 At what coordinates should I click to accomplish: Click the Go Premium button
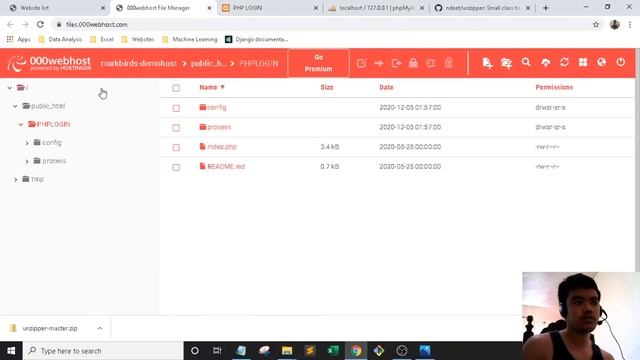coord(318,63)
